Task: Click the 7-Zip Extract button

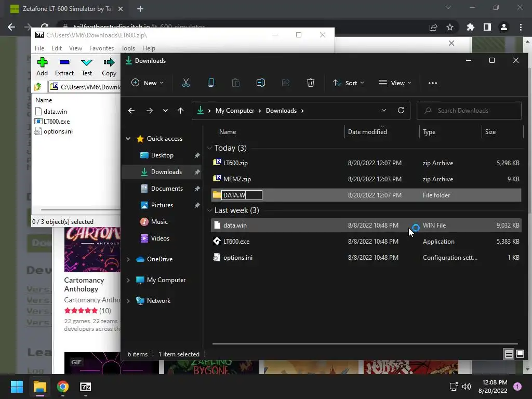Action: pyautogui.click(x=64, y=67)
